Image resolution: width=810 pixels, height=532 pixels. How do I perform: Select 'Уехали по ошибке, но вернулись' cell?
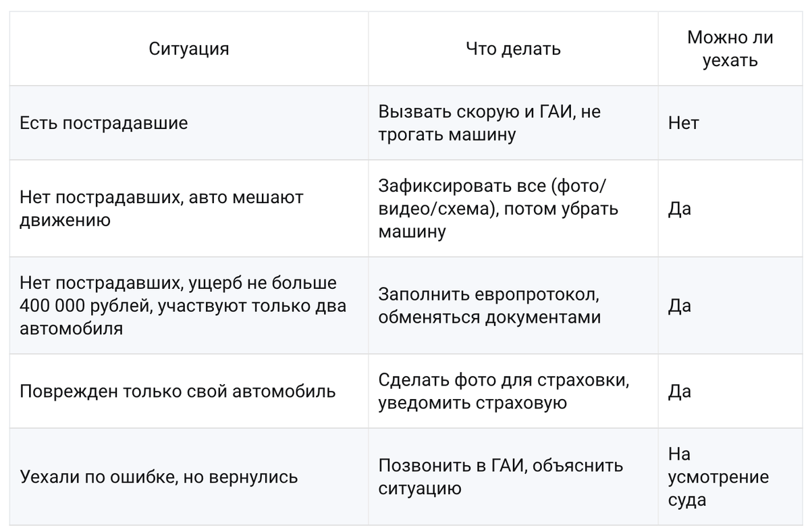click(x=189, y=477)
